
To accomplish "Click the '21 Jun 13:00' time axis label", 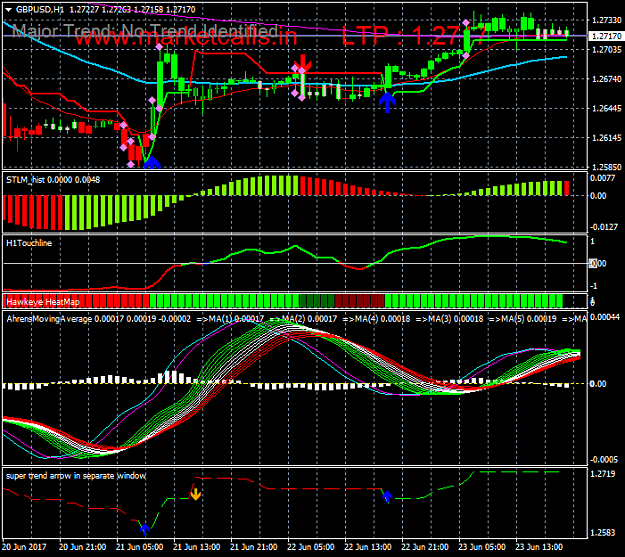I will click(197, 547).
